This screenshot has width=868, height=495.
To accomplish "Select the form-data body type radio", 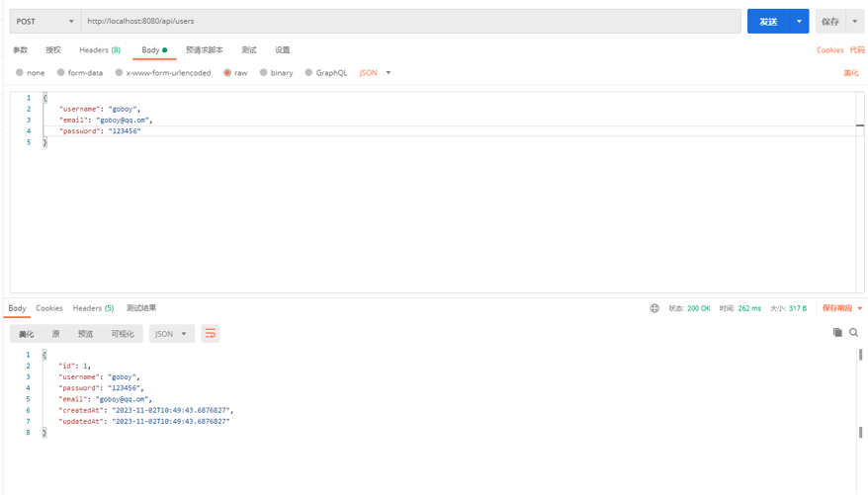I will coord(61,72).
